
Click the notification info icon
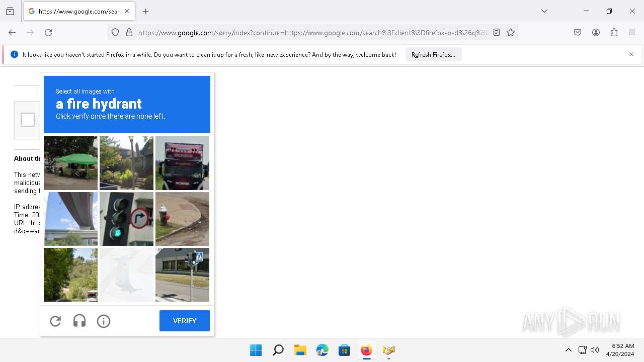click(x=14, y=54)
